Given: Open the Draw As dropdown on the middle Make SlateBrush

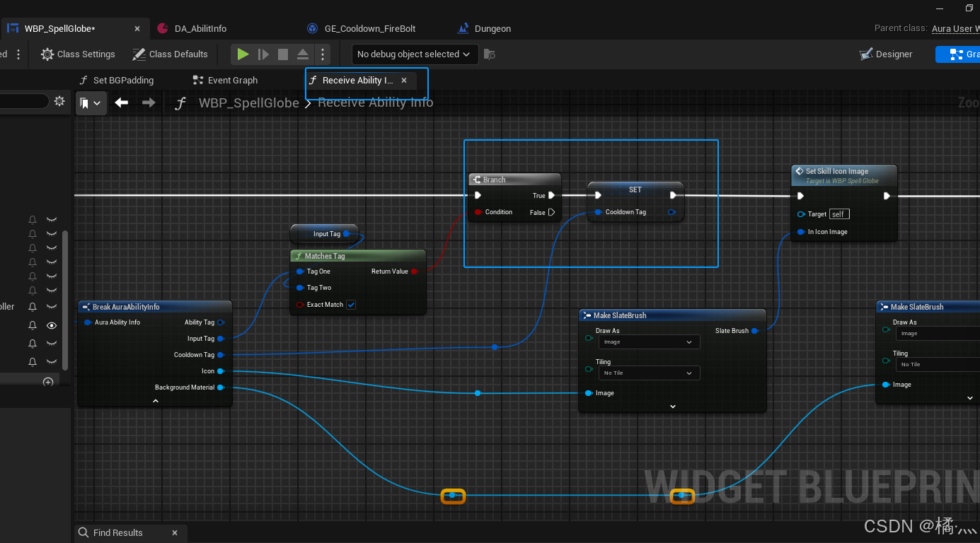Looking at the screenshot, I should pos(650,342).
